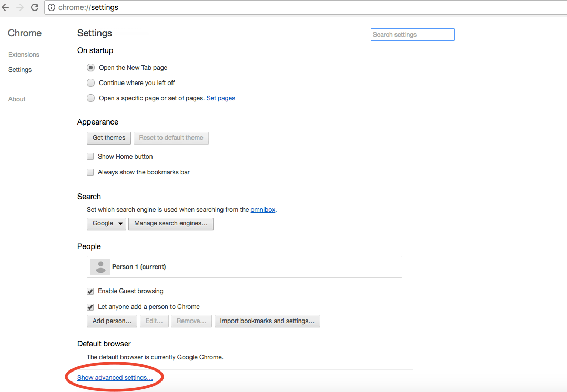
Task: Open Extensions in the sidebar
Action: (x=24, y=55)
